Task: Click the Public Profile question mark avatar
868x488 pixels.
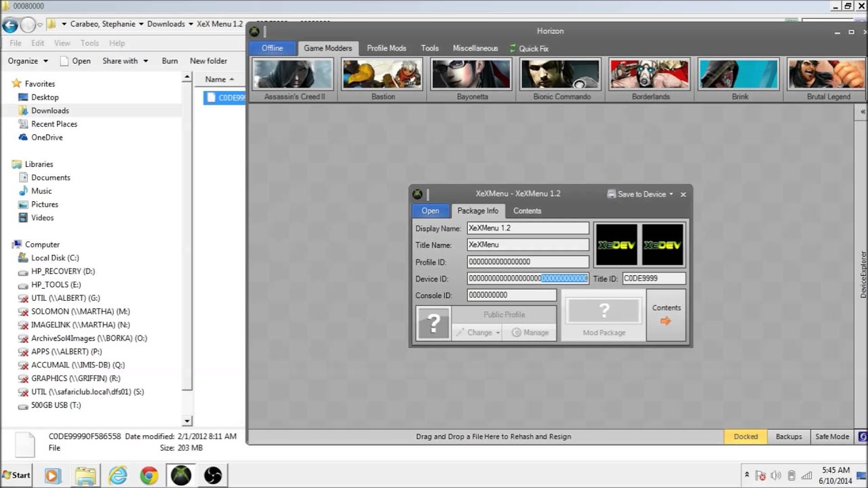Action: pos(433,323)
